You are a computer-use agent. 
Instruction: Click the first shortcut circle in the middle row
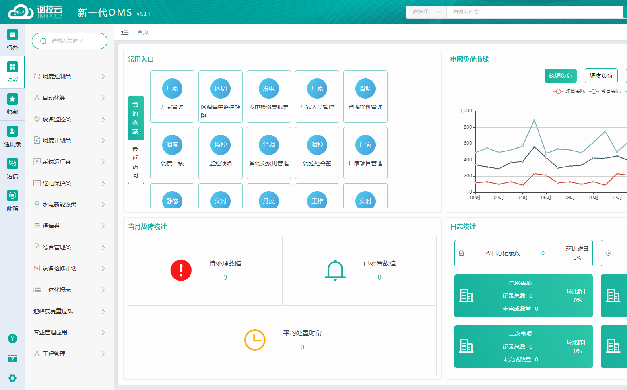[x=172, y=145]
